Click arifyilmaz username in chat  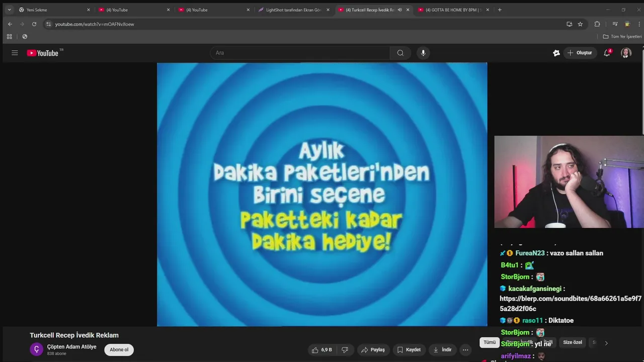coord(516,356)
